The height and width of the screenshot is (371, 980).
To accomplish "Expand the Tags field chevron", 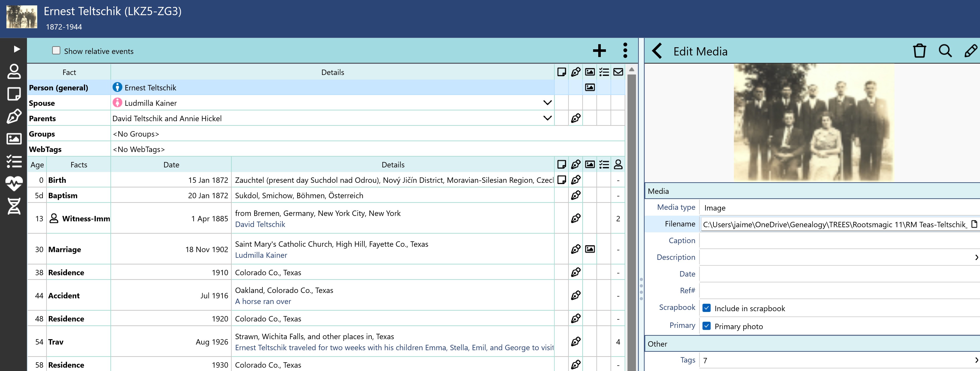I will click(x=976, y=360).
